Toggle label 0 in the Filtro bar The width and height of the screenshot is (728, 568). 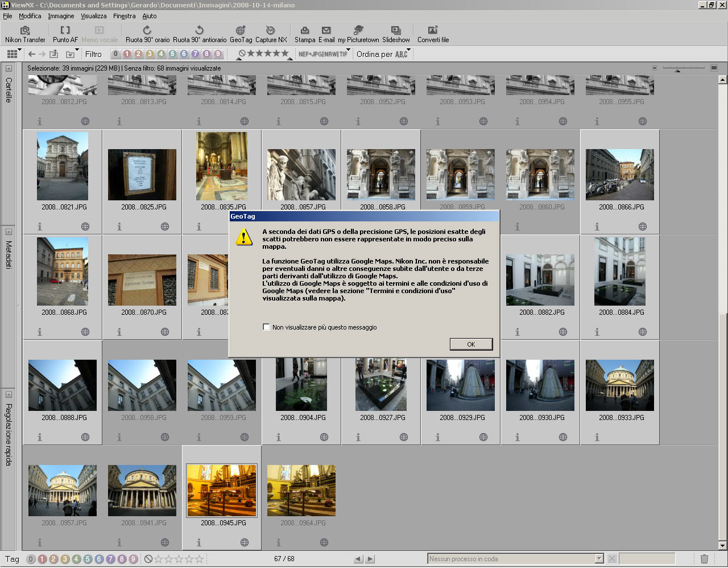point(115,54)
